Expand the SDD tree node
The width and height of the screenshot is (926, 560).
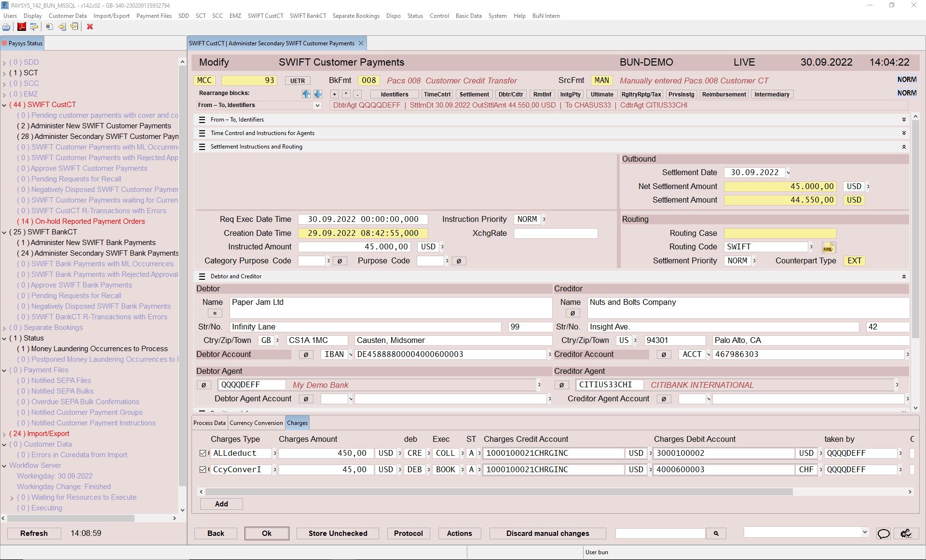click(4, 63)
